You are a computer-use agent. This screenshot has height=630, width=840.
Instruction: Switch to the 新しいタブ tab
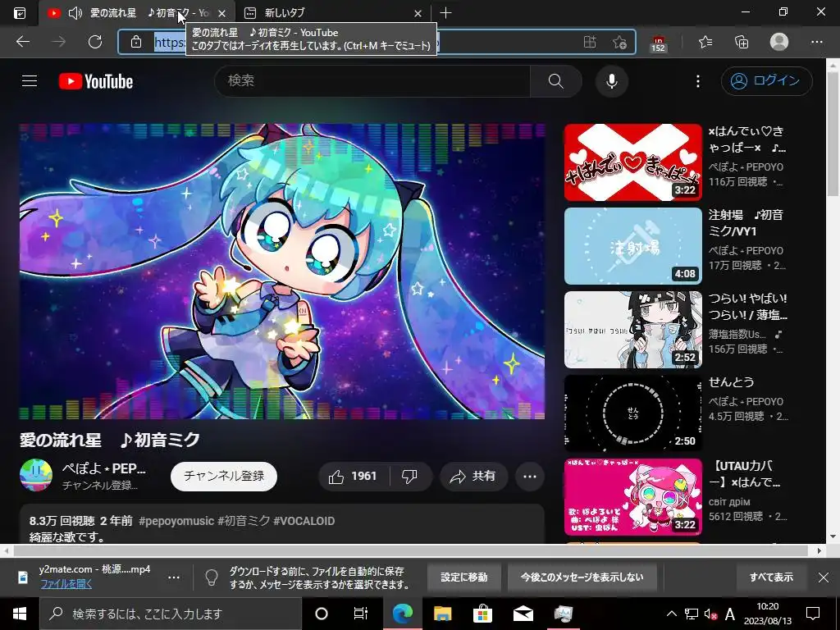click(331, 13)
